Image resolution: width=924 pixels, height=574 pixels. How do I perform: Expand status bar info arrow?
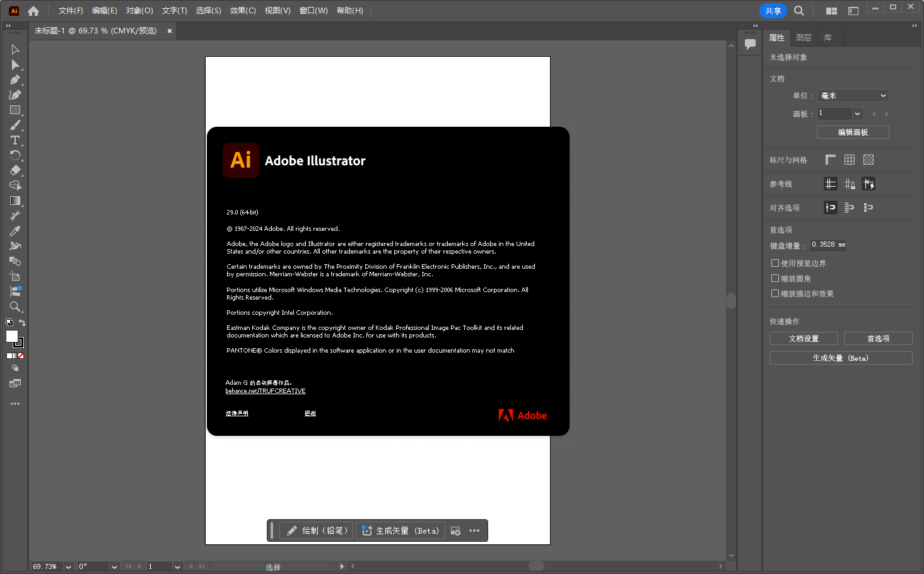[x=342, y=566]
